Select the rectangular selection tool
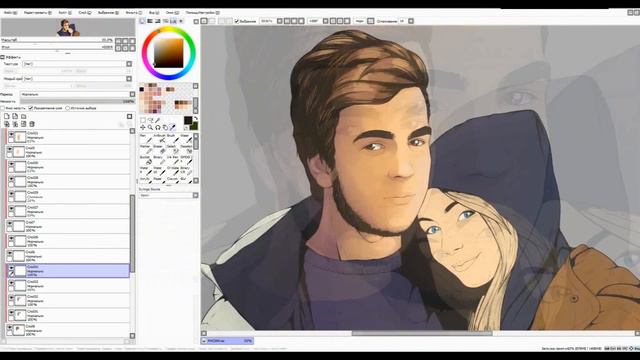The width and height of the screenshot is (640, 360). click(x=143, y=120)
